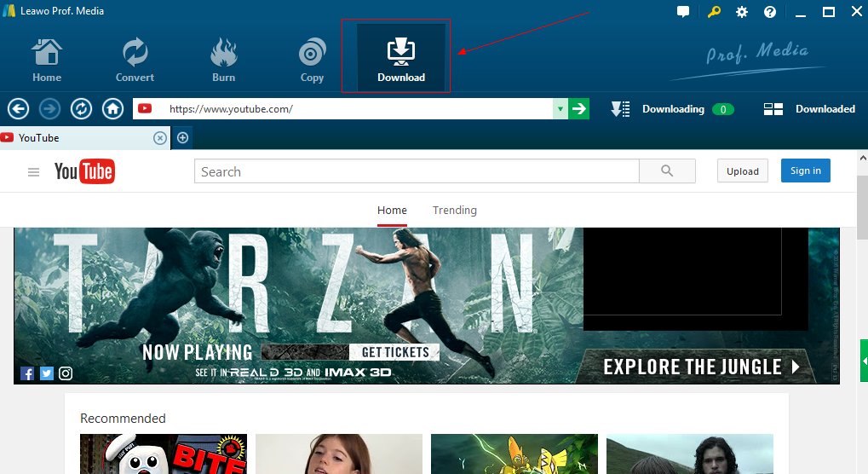
Task: Close the YouTube browser tab
Action: (x=160, y=138)
